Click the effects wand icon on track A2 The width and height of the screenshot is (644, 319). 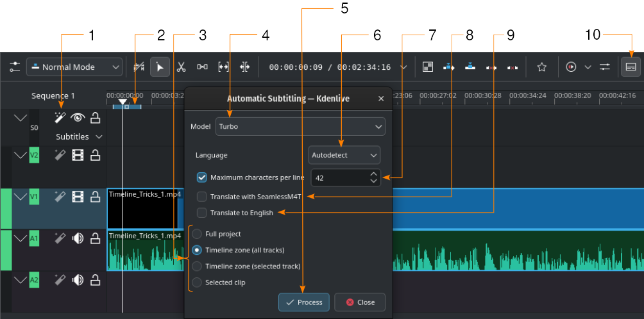click(60, 280)
